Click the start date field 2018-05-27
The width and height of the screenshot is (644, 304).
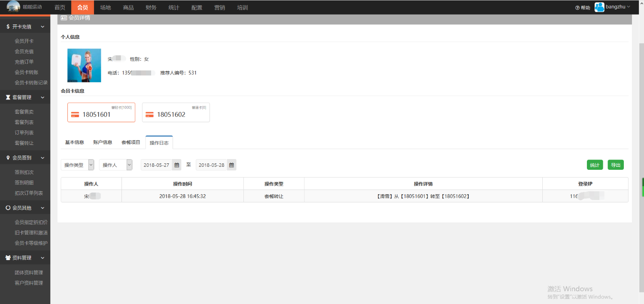point(157,165)
